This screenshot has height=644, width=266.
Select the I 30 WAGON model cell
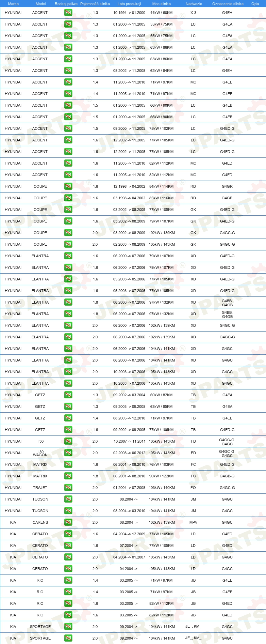coord(40,453)
